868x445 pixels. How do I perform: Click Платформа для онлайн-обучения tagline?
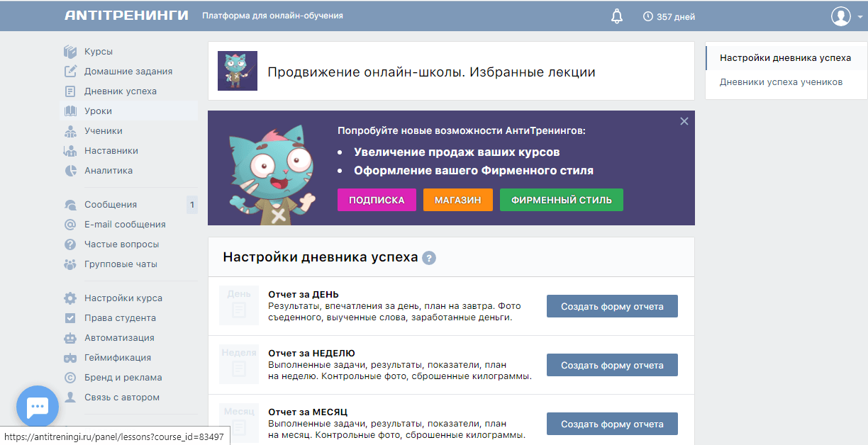tap(272, 16)
